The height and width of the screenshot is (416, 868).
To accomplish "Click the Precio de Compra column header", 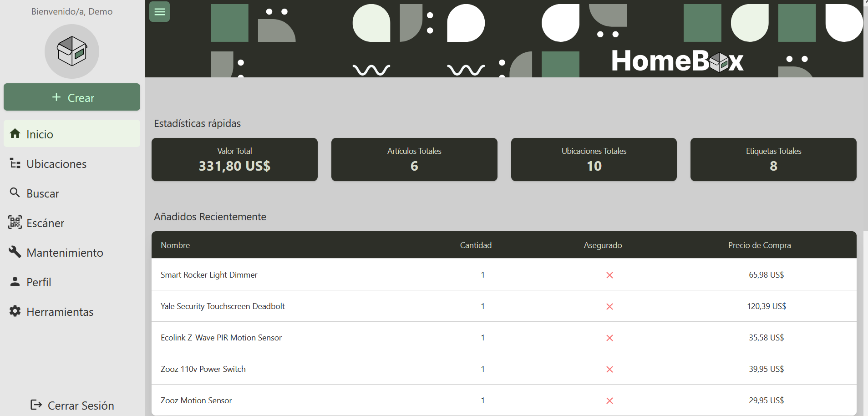I will 759,245.
